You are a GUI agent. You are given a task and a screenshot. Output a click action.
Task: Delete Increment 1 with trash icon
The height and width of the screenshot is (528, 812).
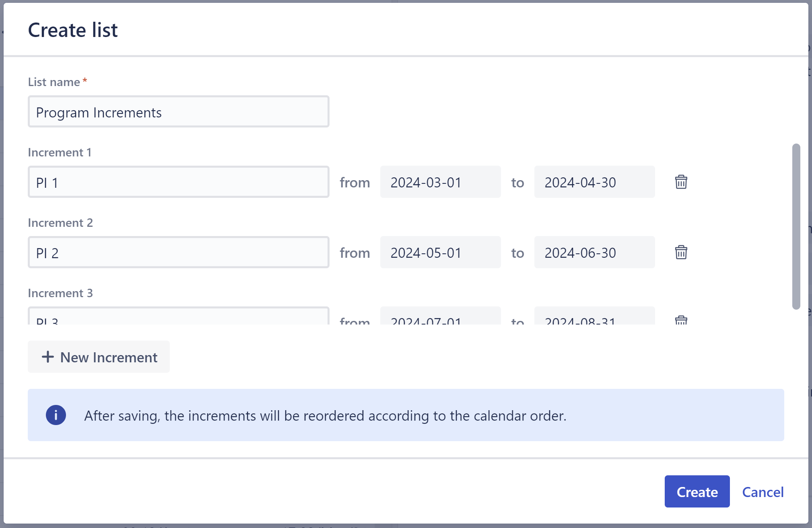coord(681,182)
